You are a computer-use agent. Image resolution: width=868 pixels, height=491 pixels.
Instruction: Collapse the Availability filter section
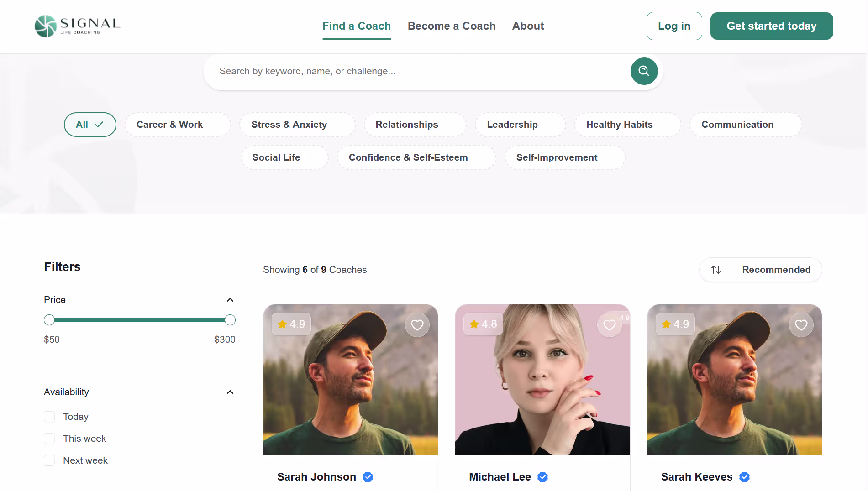(x=230, y=392)
